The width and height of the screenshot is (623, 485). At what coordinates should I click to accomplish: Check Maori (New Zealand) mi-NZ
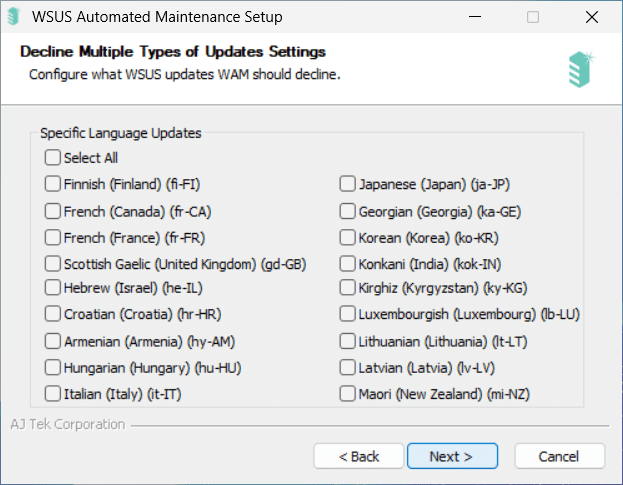coord(347,394)
